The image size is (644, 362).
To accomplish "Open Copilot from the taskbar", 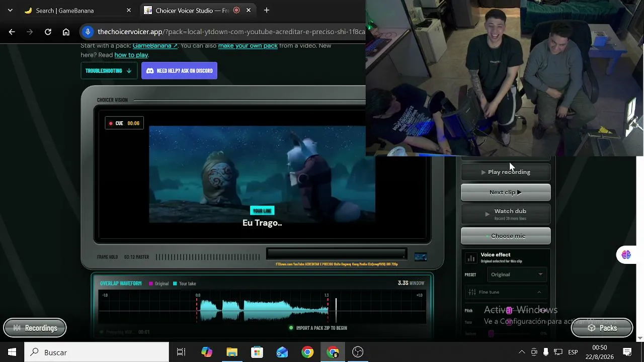I will [x=207, y=352].
